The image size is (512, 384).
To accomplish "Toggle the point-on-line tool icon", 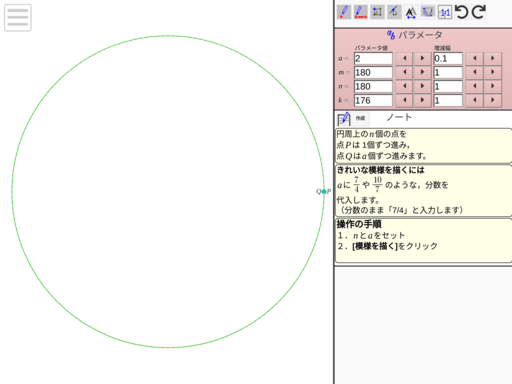I will [394, 12].
